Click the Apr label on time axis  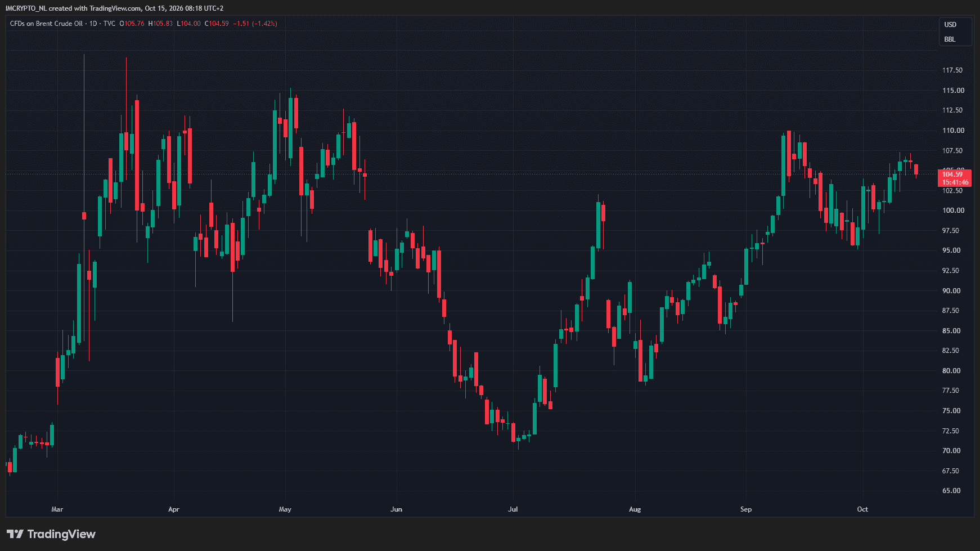pos(174,509)
